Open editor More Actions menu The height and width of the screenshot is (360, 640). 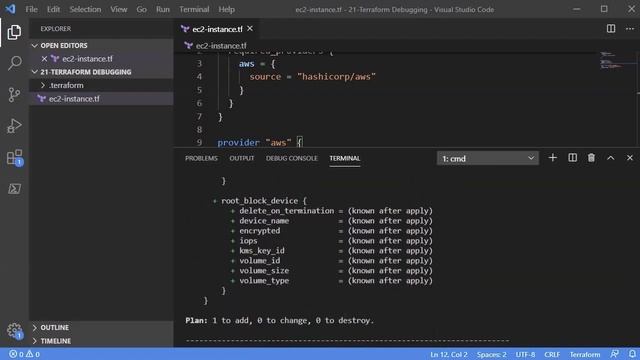pyautogui.click(x=630, y=29)
